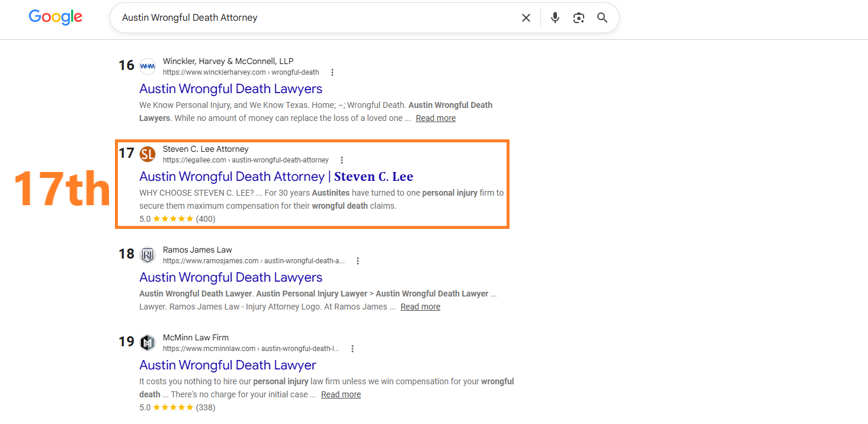Click the magnifying glass search button
The image size is (868, 424).
[603, 18]
